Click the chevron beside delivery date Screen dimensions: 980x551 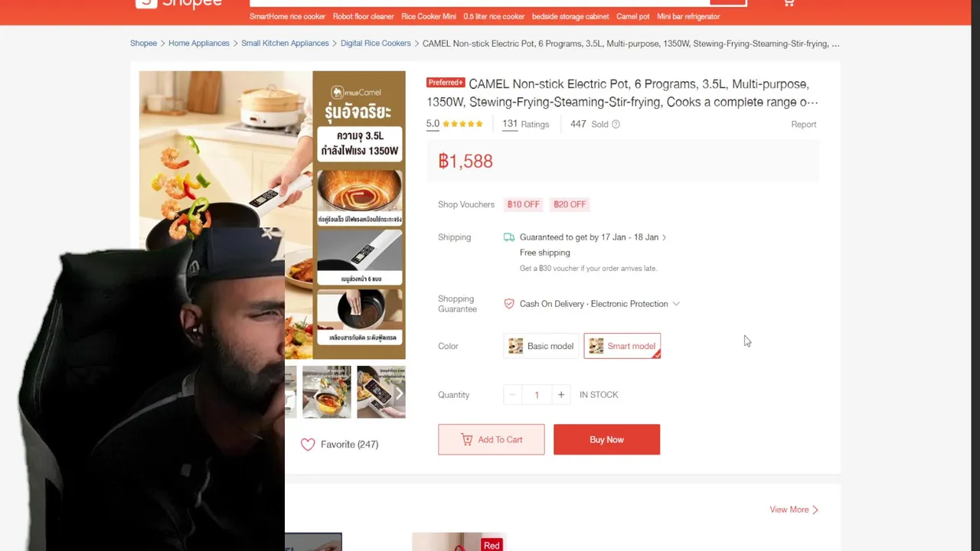[664, 237]
